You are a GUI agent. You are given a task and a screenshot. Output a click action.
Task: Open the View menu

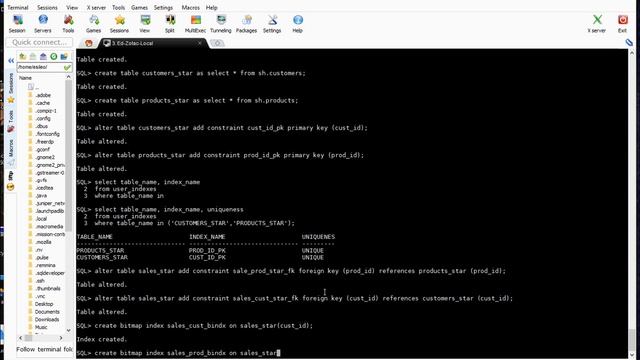tap(72, 7)
